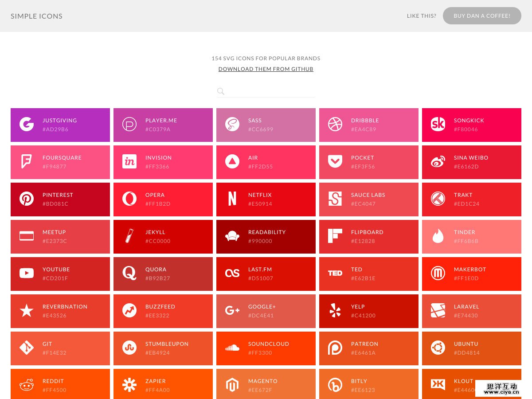Click the search magnifier icon
532x399 pixels.
click(x=221, y=91)
